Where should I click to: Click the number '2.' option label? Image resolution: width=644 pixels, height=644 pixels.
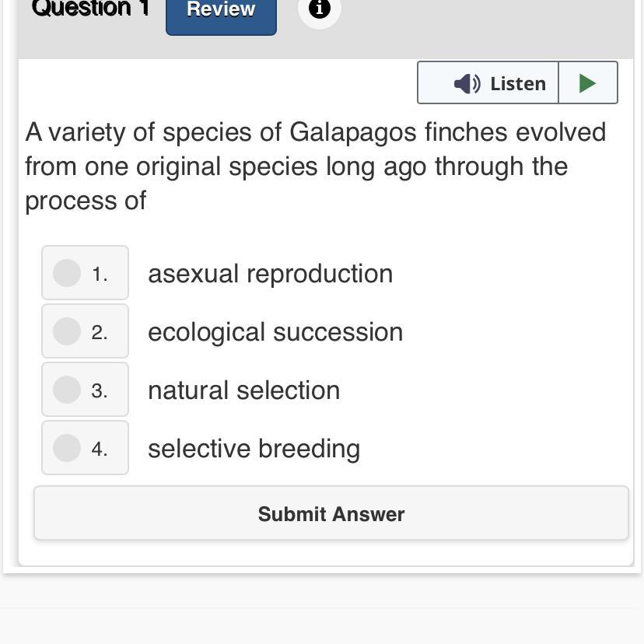pos(100,332)
